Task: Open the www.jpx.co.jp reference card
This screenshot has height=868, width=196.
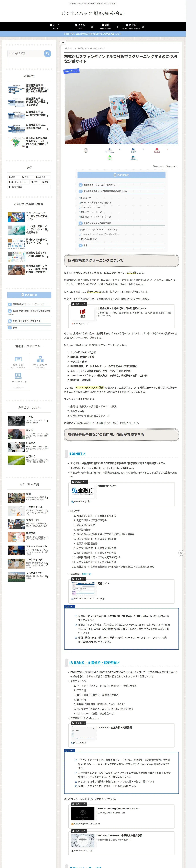Action: (122, 316)
